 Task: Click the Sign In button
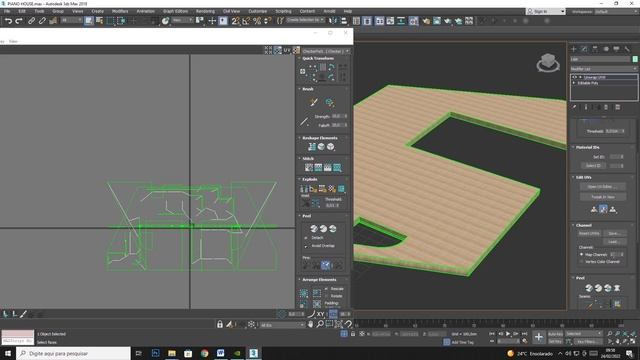click(x=545, y=11)
